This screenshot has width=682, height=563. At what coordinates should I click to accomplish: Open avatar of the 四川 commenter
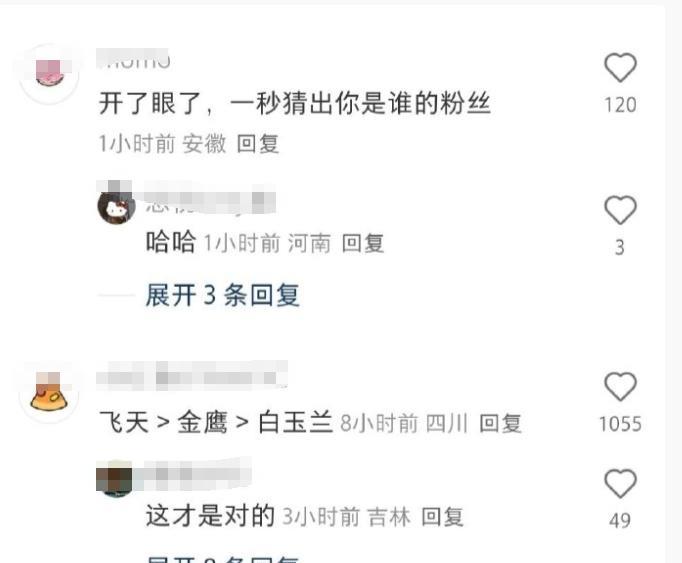49,393
